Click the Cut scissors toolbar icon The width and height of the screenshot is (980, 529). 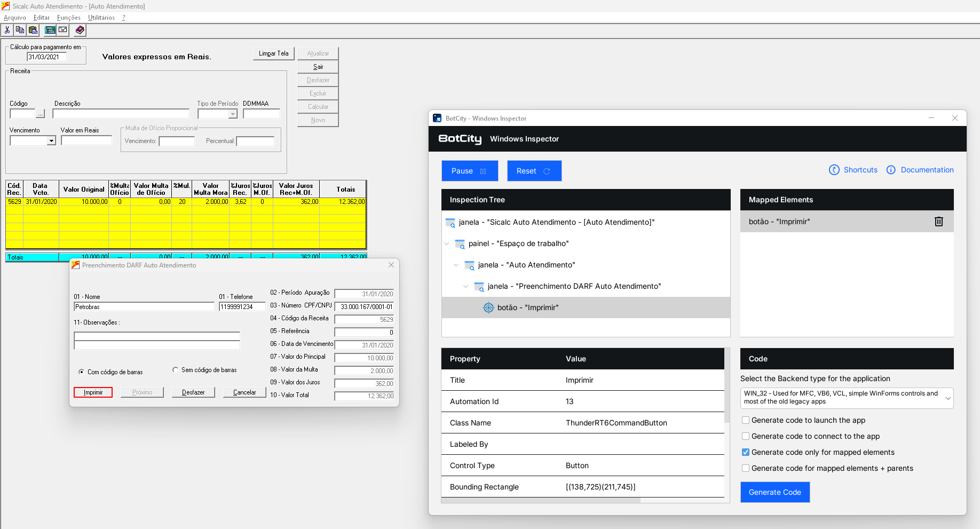7,30
